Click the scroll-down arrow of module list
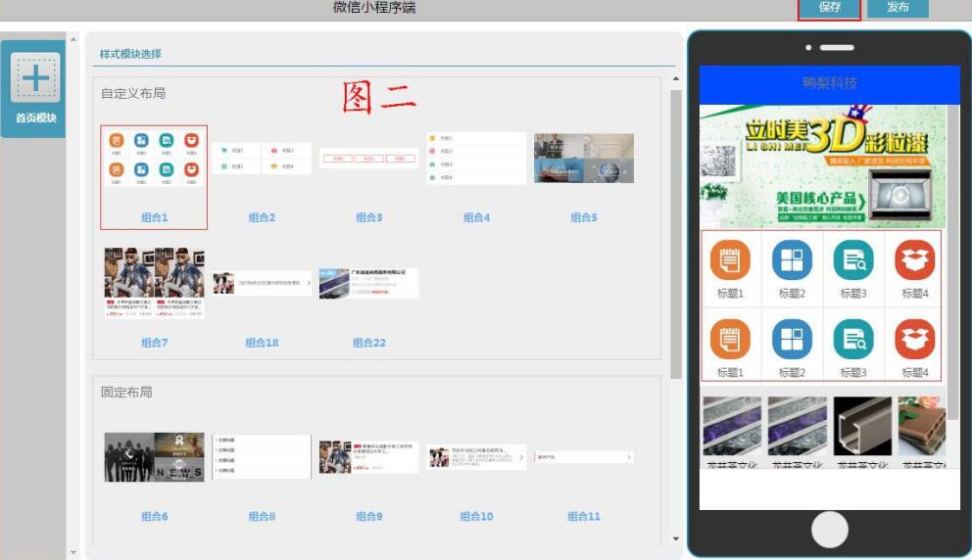 tap(674, 538)
